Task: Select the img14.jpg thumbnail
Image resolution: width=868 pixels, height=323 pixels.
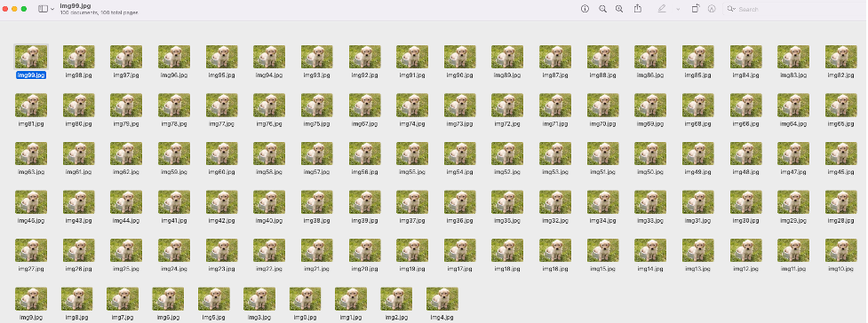Action: (x=650, y=250)
